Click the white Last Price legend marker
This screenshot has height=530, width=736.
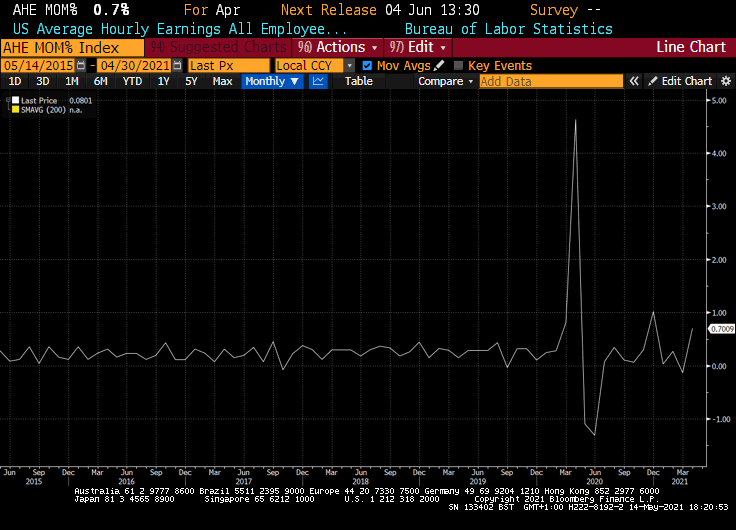[x=12, y=100]
